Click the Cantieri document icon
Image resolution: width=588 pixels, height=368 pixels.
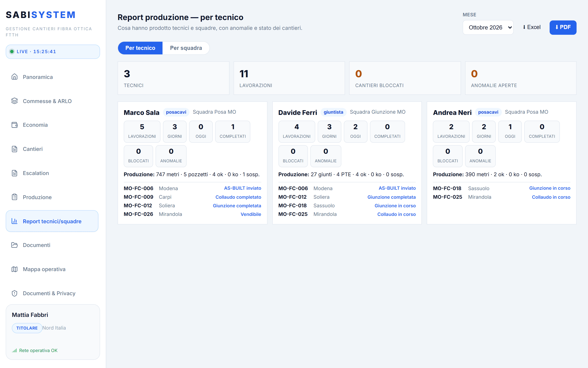14,149
